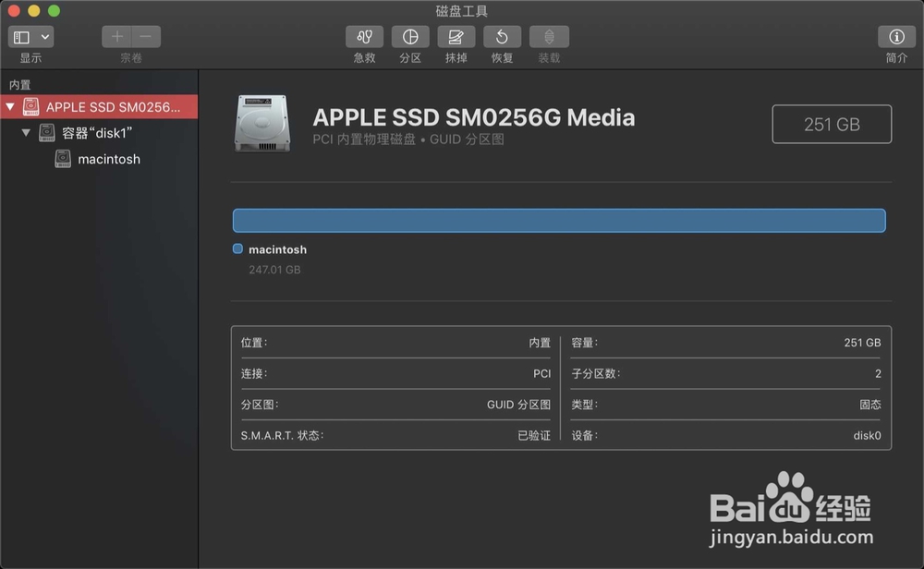Collapse the 容器 "disk1" container triangle
This screenshot has height=569, width=924.
pos(26,132)
